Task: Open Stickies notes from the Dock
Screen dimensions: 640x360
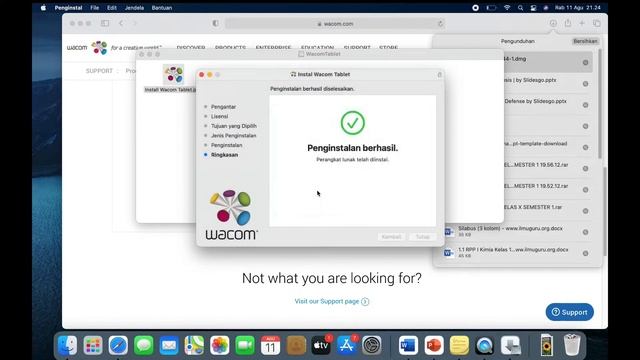Action: click(459, 345)
